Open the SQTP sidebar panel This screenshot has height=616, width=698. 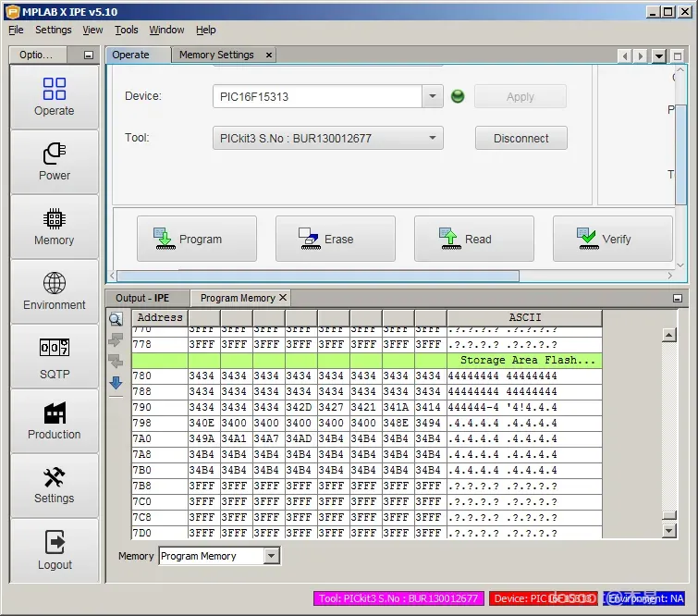click(54, 356)
